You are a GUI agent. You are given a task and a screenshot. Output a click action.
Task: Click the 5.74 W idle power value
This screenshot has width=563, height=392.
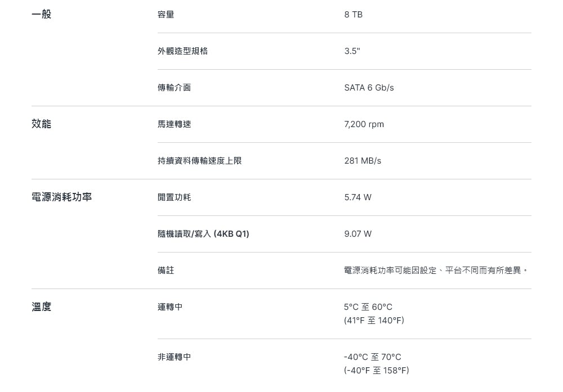click(x=358, y=197)
